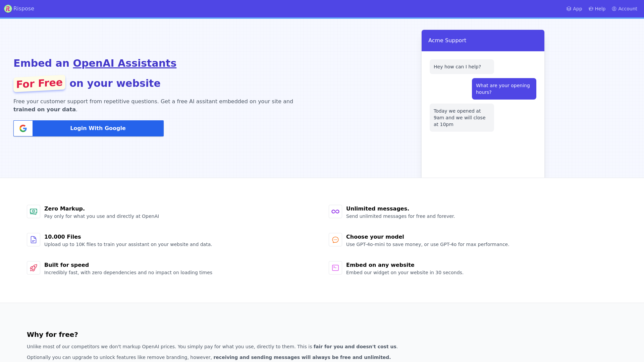This screenshot has height=362, width=644.
Task: Click the For Free badge
Action: (x=40, y=83)
